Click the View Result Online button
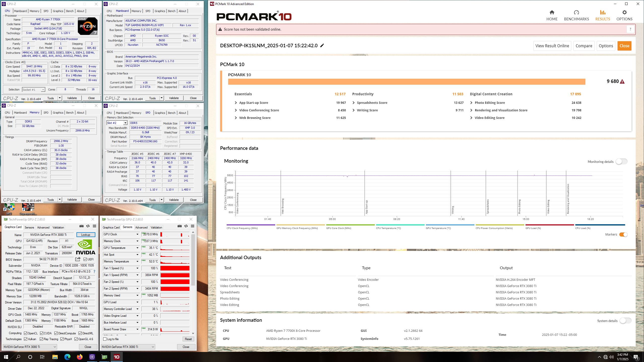 click(x=552, y=46)
